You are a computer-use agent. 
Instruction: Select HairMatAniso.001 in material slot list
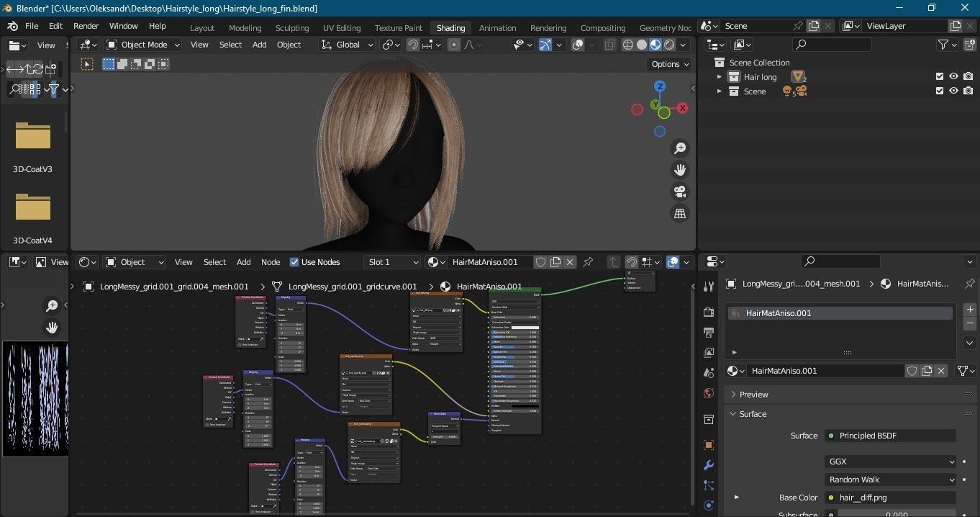840,313
